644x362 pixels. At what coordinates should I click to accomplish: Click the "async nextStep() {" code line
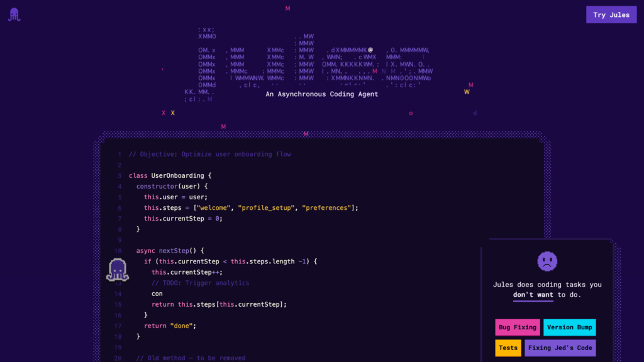coord(170,251)
